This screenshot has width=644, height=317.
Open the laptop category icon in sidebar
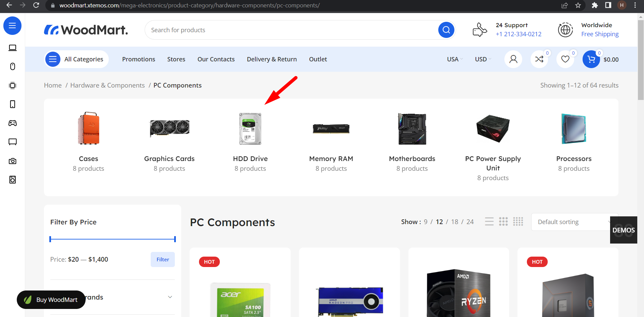[12, 48]
